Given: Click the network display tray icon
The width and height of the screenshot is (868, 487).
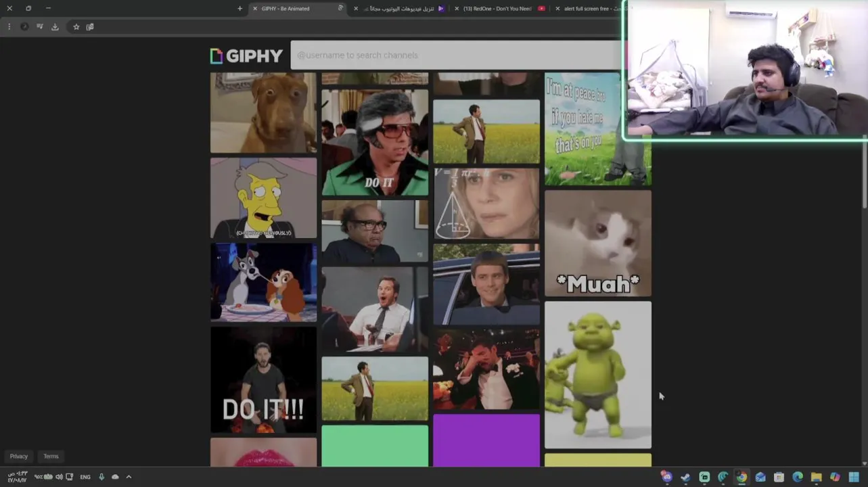Looking at the screenshot, I should (70, 477).
